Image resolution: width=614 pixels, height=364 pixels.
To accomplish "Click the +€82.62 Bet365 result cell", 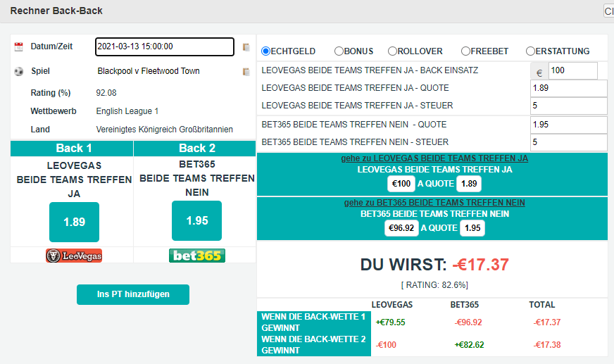I will [469, 345].
